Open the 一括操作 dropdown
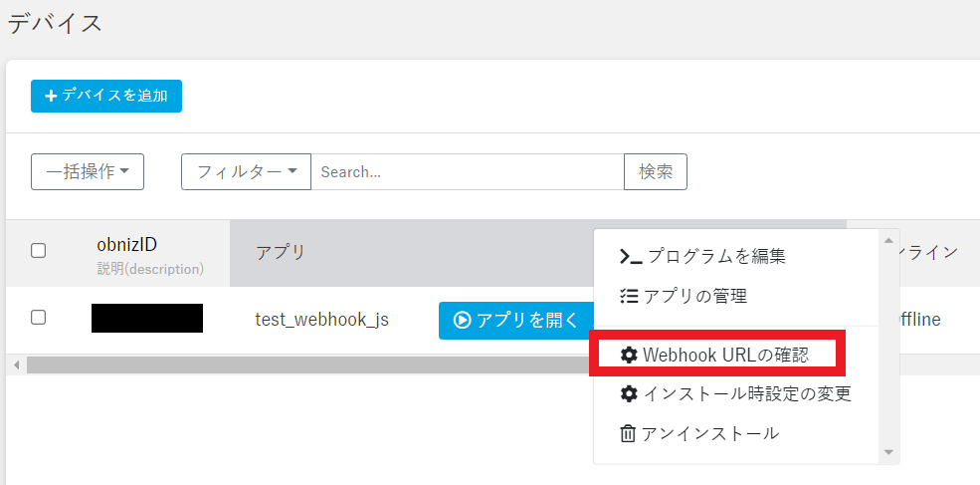Viewport: 980px width, 485px height. click(88, 171)
